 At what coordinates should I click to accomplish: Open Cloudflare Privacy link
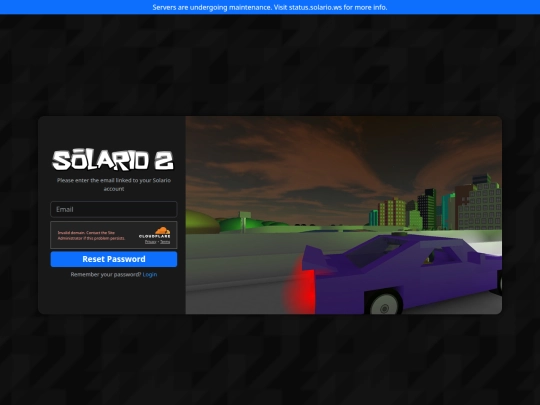(x=150, y=242)
